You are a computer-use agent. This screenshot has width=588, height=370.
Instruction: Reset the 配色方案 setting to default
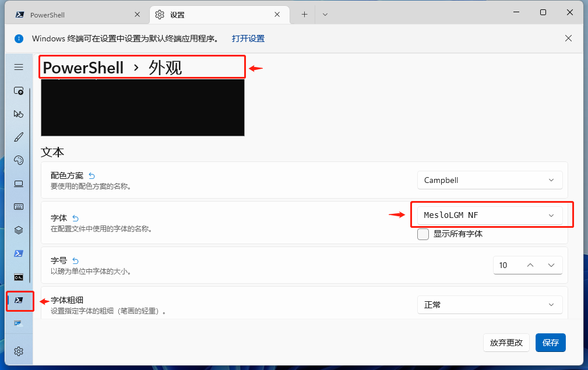coord(92,175)
